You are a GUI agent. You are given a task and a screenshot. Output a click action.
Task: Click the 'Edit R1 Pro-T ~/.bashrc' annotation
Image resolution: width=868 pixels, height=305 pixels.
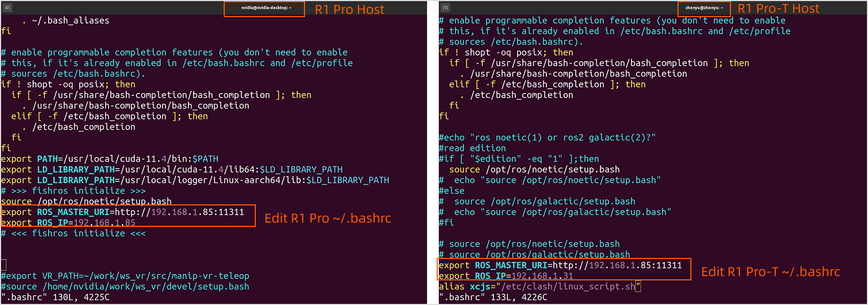point(770,272)
